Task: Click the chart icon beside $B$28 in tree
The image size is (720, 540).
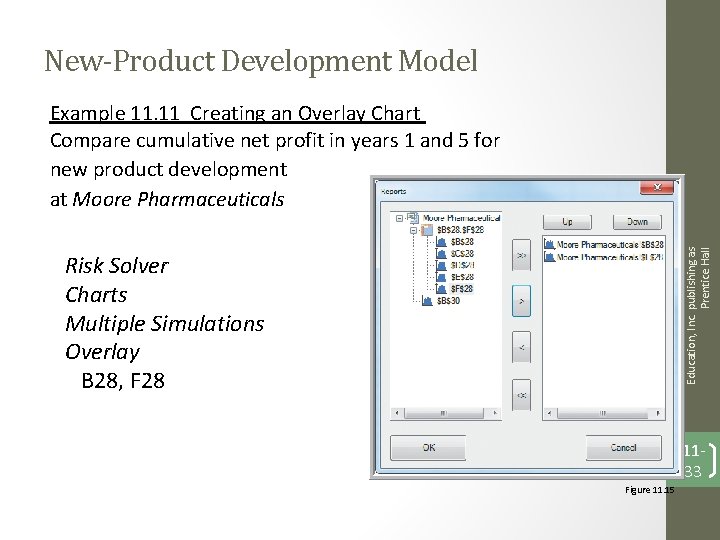Action: click(441, 242)
